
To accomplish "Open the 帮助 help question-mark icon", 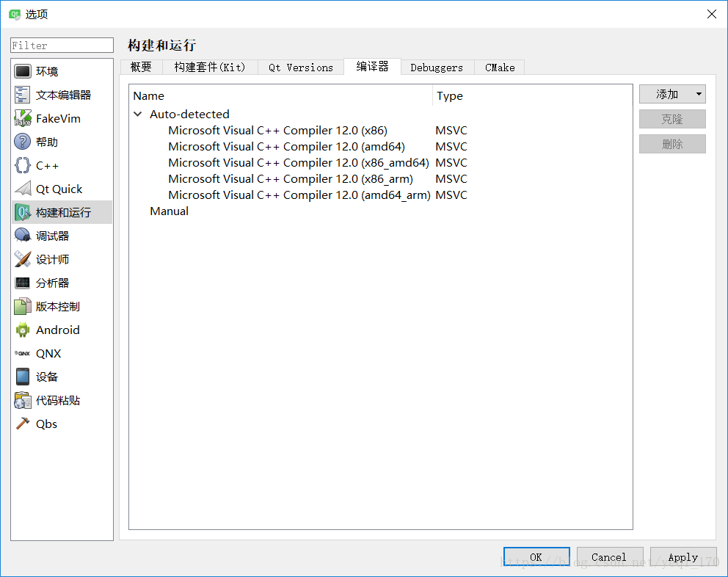I will coord(22,142).
